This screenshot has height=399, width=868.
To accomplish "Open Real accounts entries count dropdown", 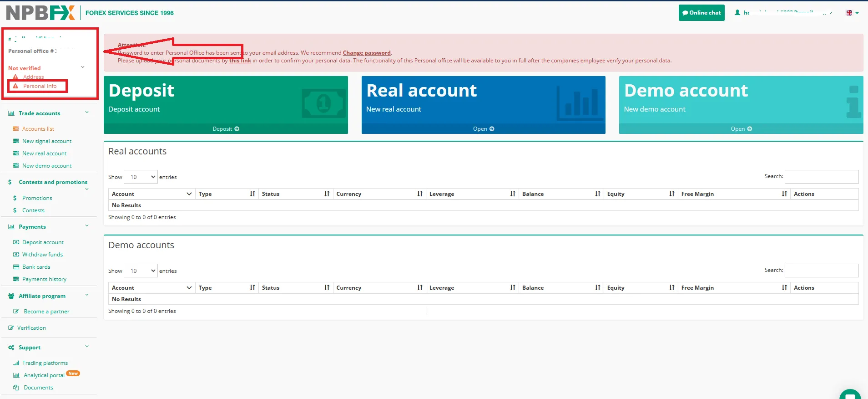I will pos(141,177).
